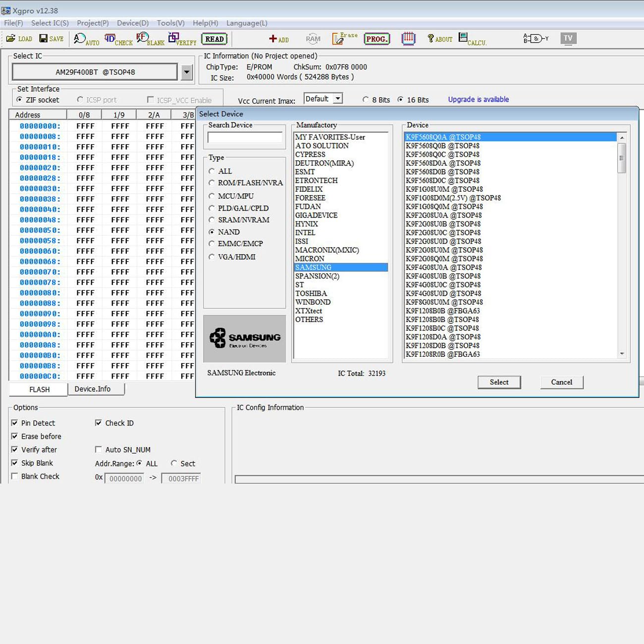Viewport: 644px width, 644px height.
Task: Click the Select button in dialog
Action: coord(499,382)
